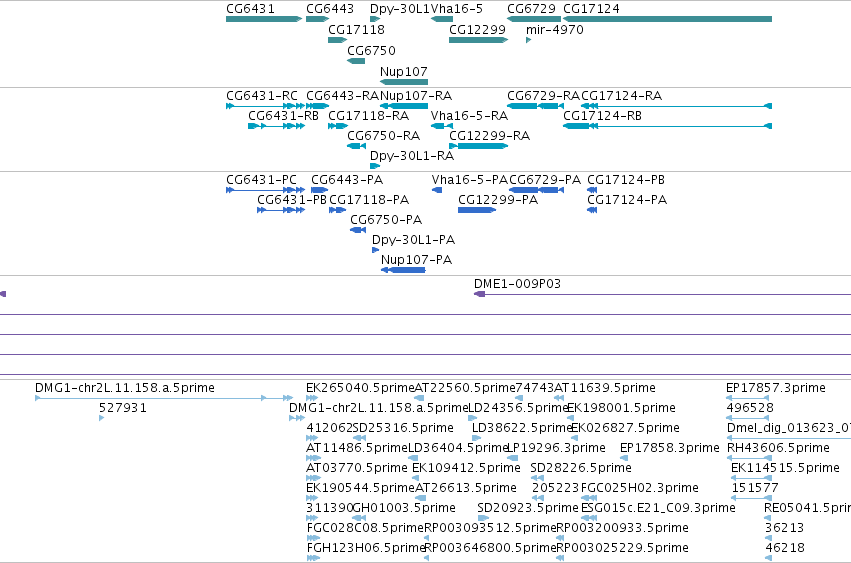Click transcript CG6443-RA

click(342, 96)
